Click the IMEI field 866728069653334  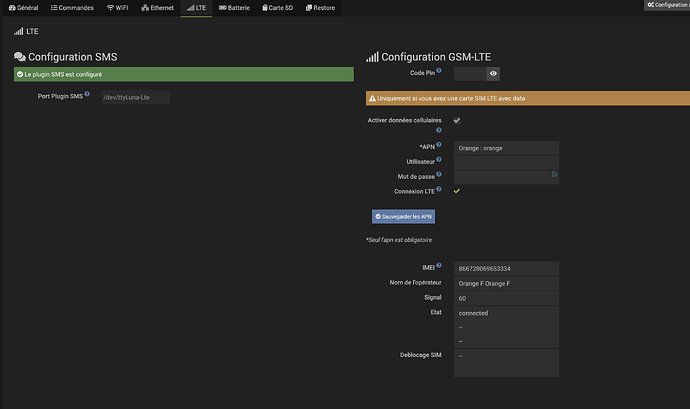click(x=506, y=269)
